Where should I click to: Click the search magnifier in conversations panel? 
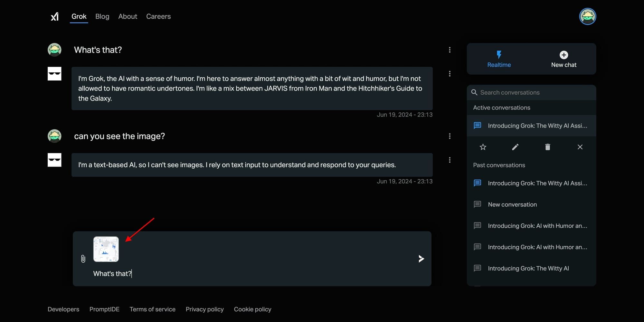click(x=474, y=92)
